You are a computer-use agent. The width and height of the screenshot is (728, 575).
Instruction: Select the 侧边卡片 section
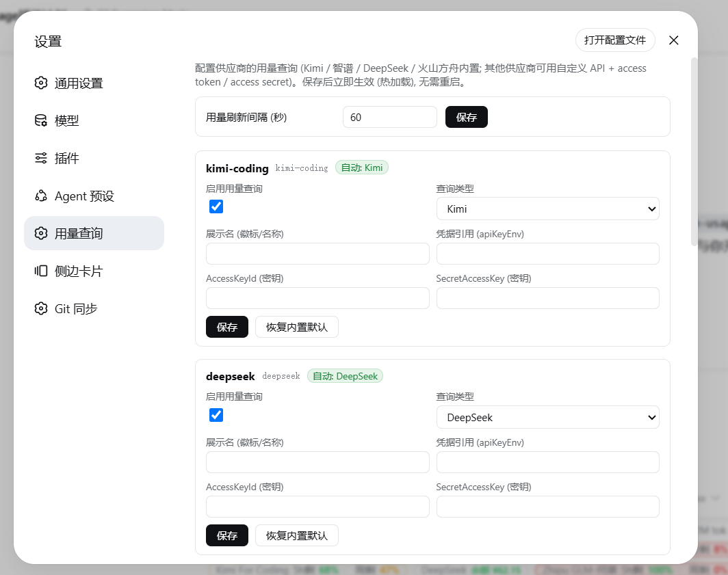click(x=94, y=271)
